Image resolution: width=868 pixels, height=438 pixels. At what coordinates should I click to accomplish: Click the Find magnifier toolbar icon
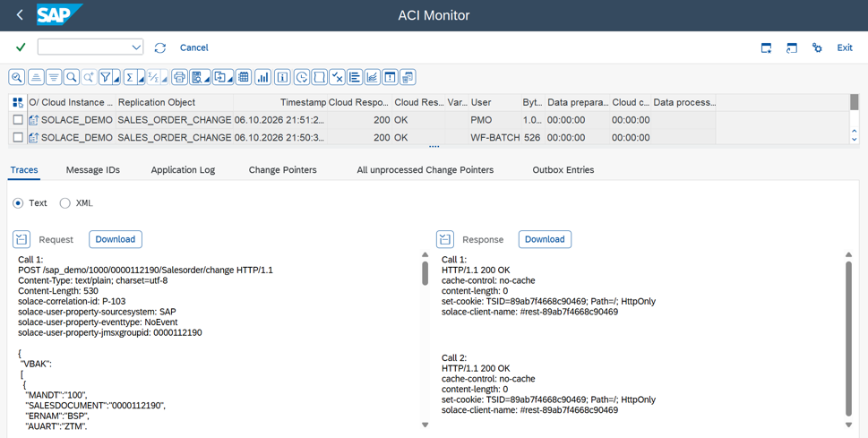72,78
